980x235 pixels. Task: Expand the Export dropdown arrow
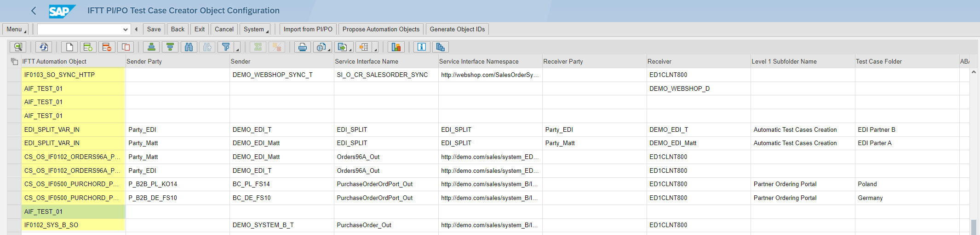350,48
